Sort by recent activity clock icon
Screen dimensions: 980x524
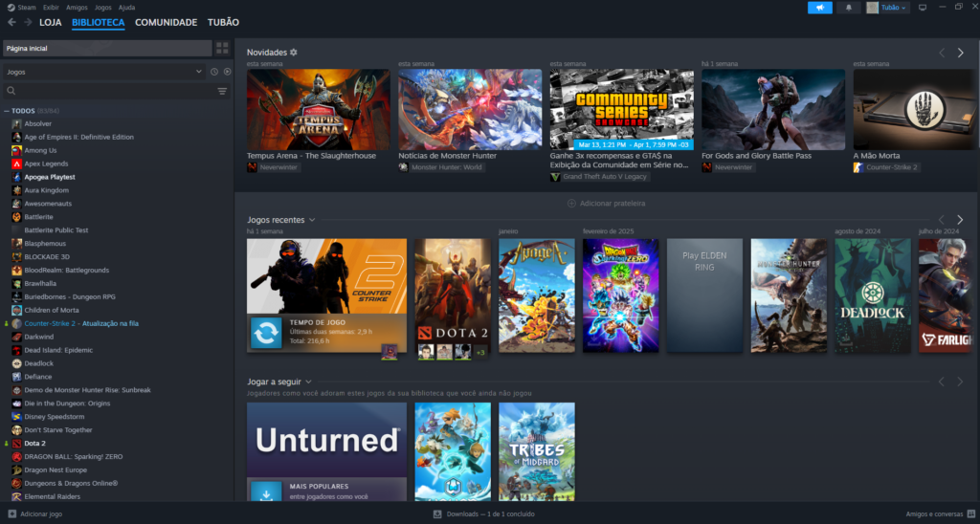point(214,72)
